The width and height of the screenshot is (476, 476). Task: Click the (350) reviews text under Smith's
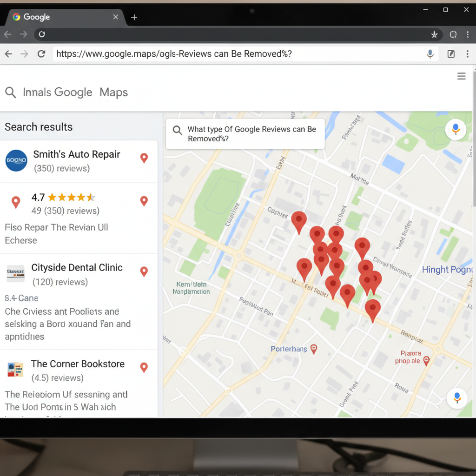pos(62,168)
